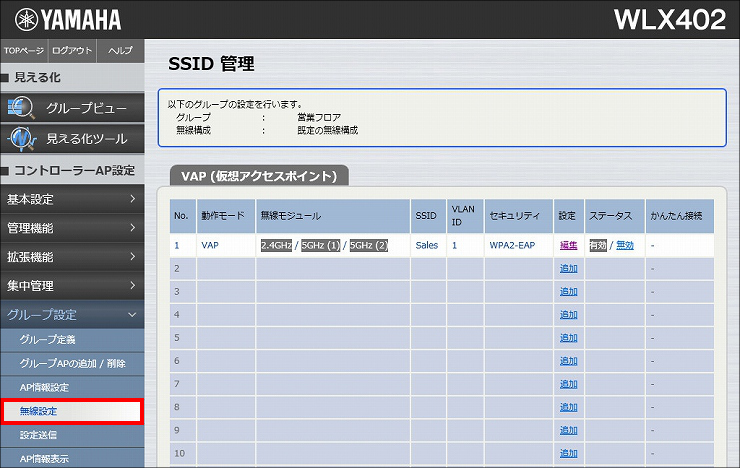Screen dimensions: 740x468
Task: Open AP情報表示 submenu item
Action: (x=72, y=458)
